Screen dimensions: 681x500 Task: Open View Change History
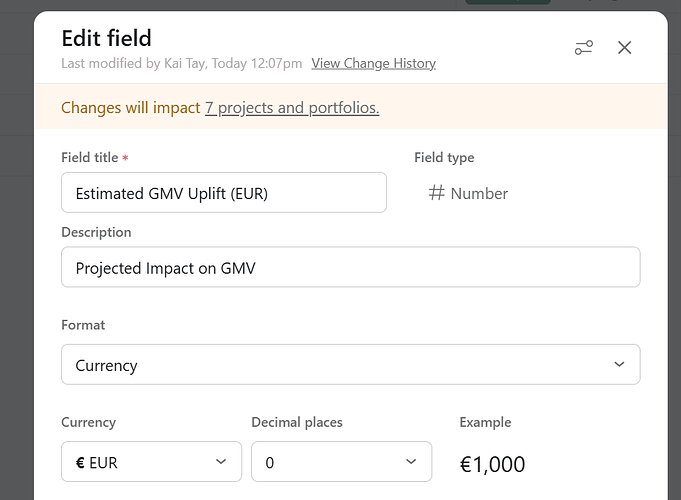point(373,63)
